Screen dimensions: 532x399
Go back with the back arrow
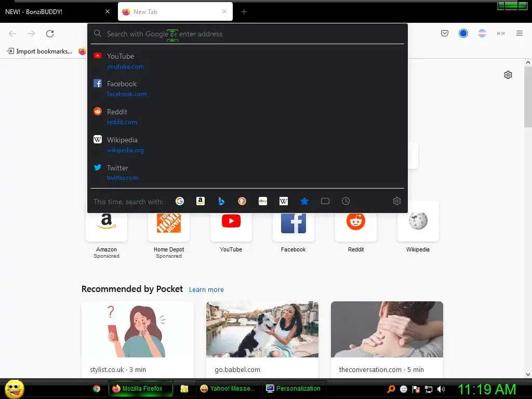pos(12,34)
